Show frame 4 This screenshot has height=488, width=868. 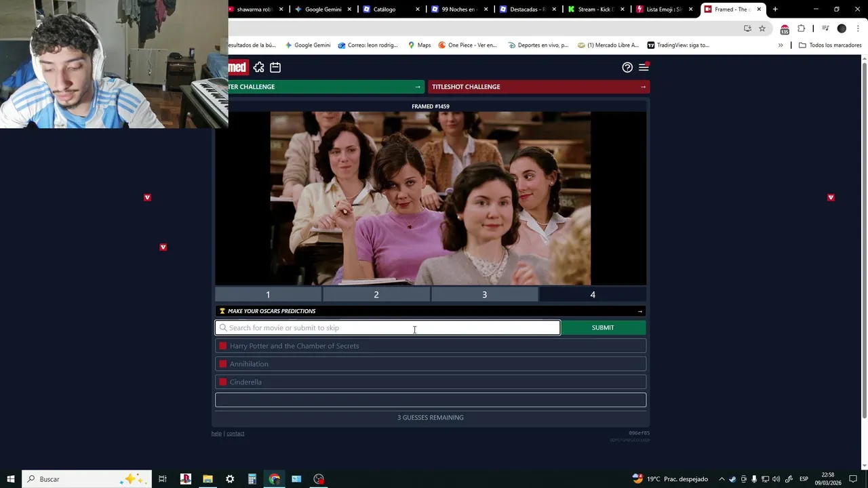(593, 295)
